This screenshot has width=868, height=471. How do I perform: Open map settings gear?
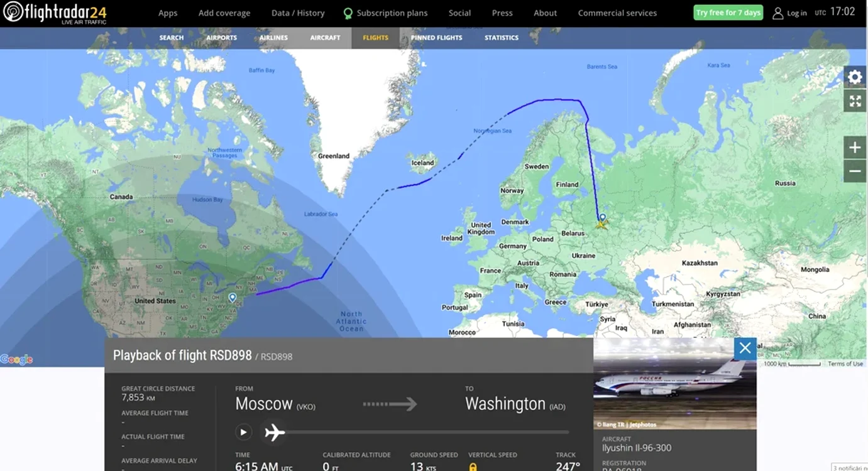(855, 77)
